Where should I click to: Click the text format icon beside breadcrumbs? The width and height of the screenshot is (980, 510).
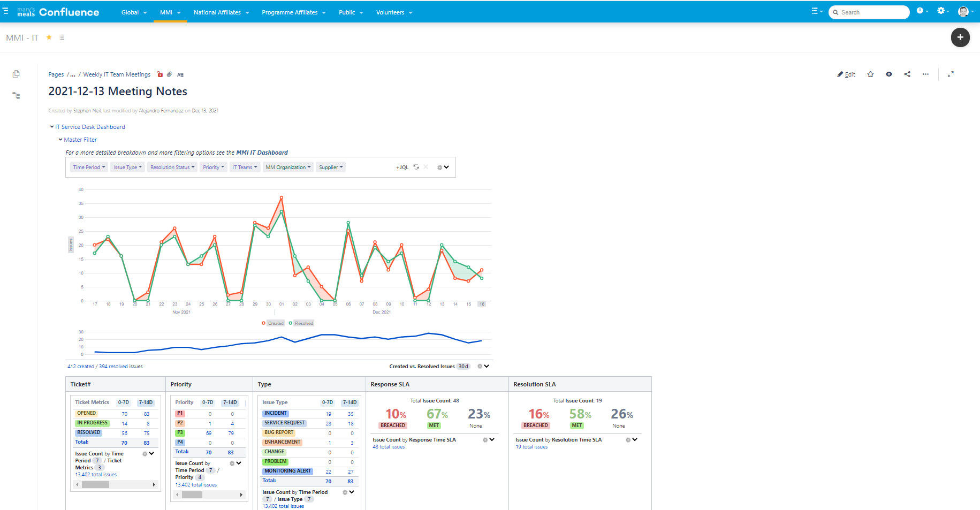(180, 74)
